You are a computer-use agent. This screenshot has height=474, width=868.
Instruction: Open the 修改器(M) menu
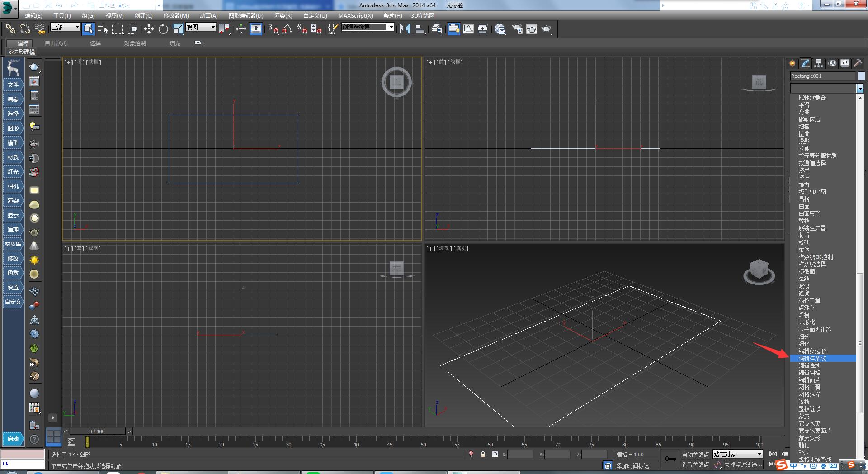click(x=176, y=16)
